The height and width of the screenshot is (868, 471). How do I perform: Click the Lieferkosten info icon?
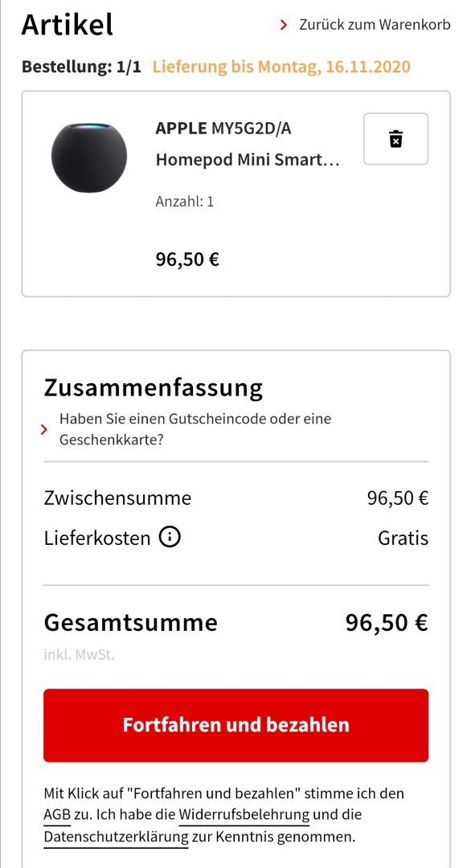(x=170, y=537)
